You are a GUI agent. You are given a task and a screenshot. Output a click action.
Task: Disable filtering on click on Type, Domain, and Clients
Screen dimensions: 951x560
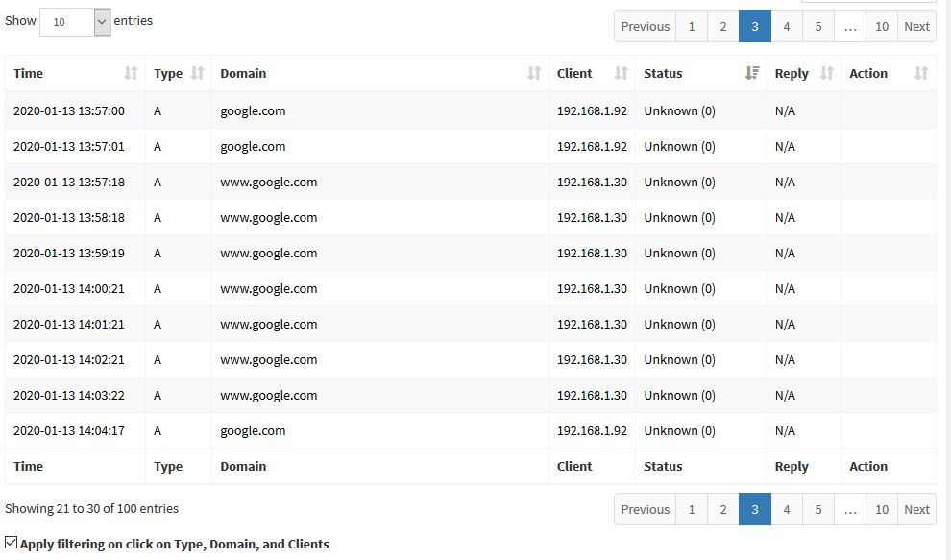pos(10,543)
